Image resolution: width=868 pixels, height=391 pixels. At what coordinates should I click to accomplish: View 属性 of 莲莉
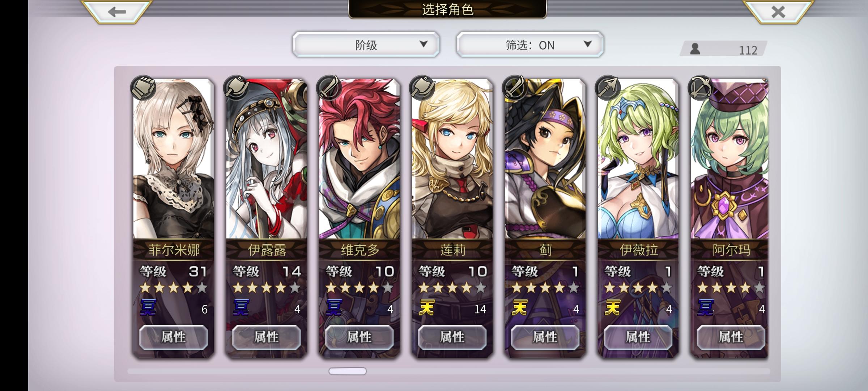click(452, 337)
